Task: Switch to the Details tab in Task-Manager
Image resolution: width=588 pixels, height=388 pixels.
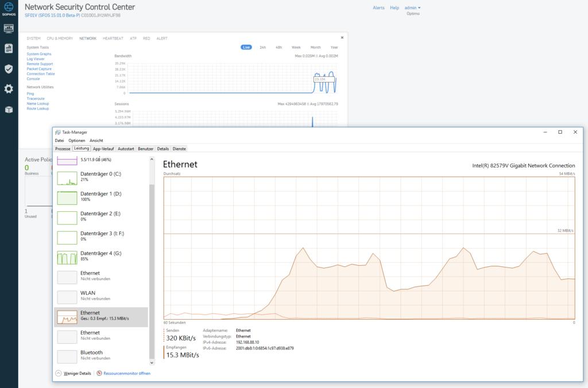Action: coord(163,149)
